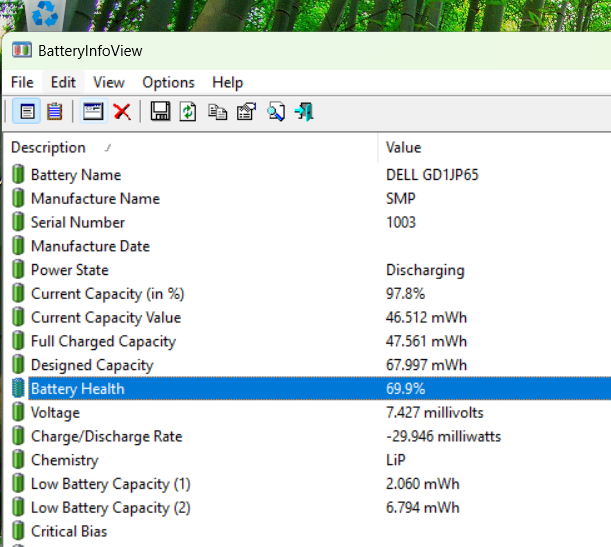
Task: Select Current Capacity (in %) row
Action: coord(307,293)
